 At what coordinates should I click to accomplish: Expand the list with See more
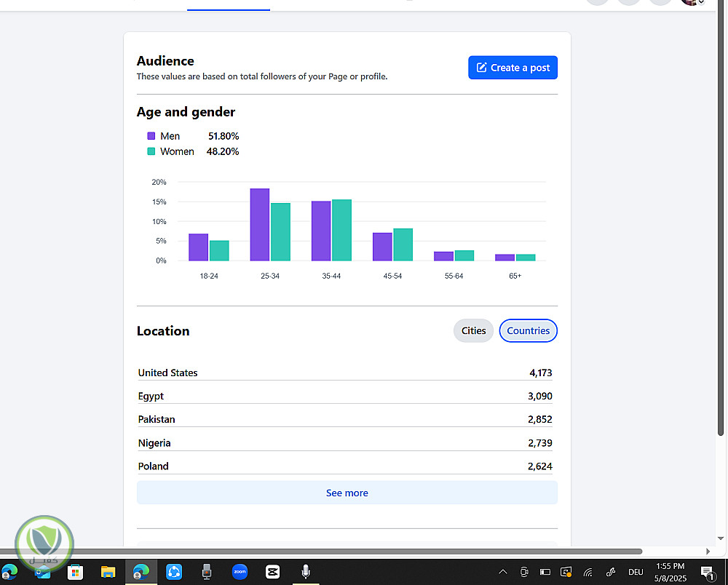[x=347, y=493]
